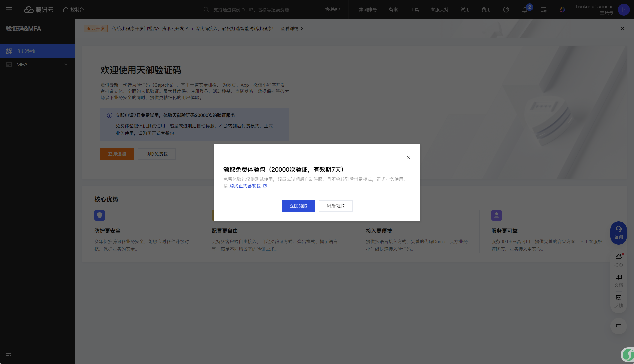Click the search magnifier icon
This screenshot has height=364, width=634.
point(206,10)
